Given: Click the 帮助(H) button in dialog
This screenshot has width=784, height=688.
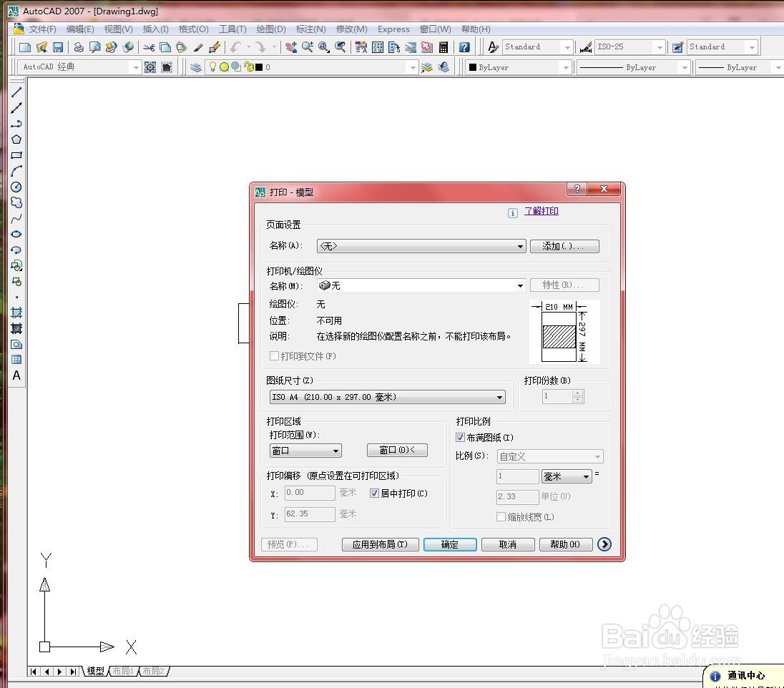Looking at the screenshot, I should point(566,544).
